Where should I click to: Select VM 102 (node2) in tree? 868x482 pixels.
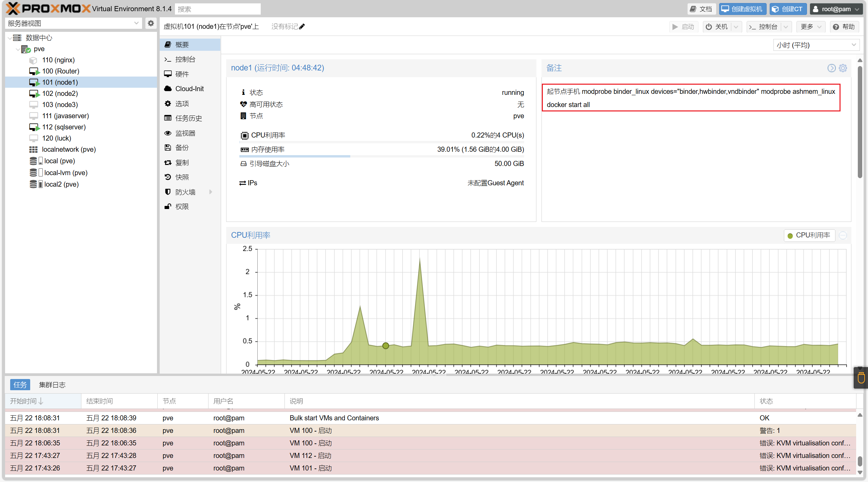[60, 93]
